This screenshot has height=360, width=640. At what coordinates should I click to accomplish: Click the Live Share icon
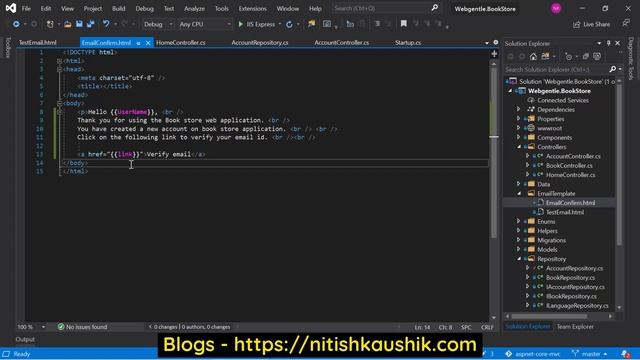576,24
